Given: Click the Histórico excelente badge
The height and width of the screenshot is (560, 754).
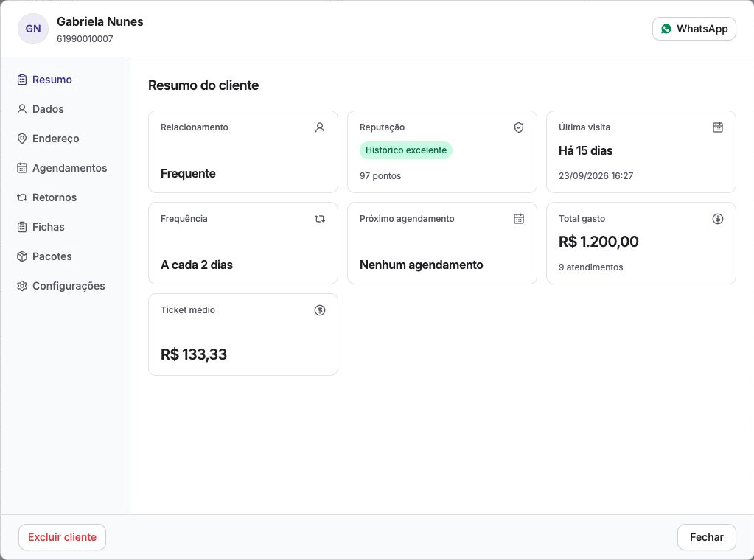Looking at the screenshot, I should click(406, 150).
